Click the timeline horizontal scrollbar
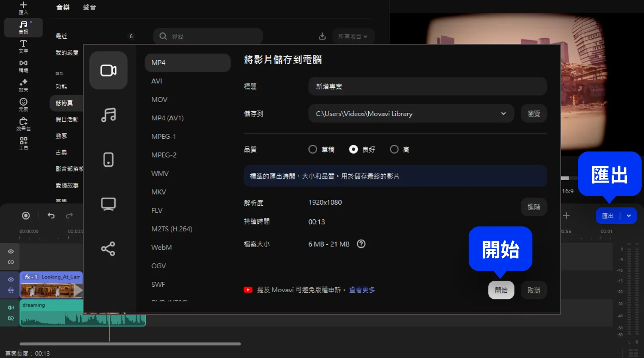 [130, 344]
